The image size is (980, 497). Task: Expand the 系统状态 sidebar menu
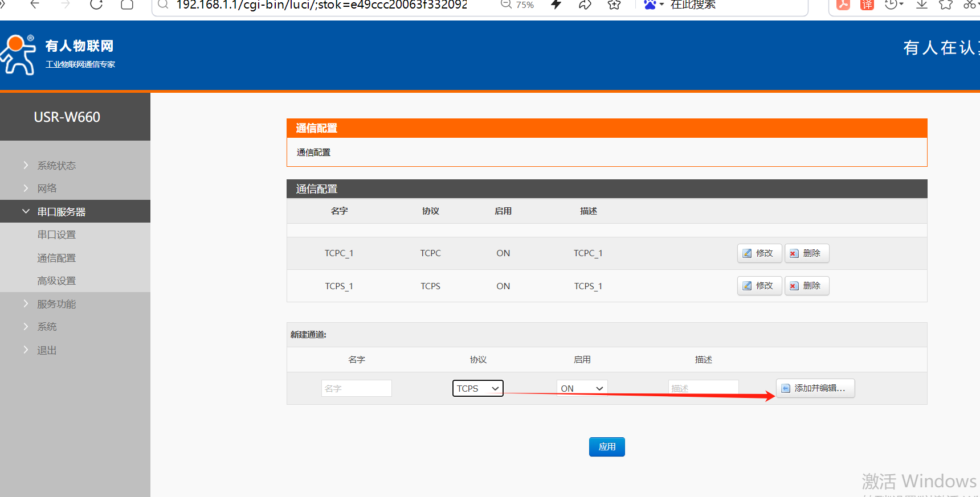(56, 166)
